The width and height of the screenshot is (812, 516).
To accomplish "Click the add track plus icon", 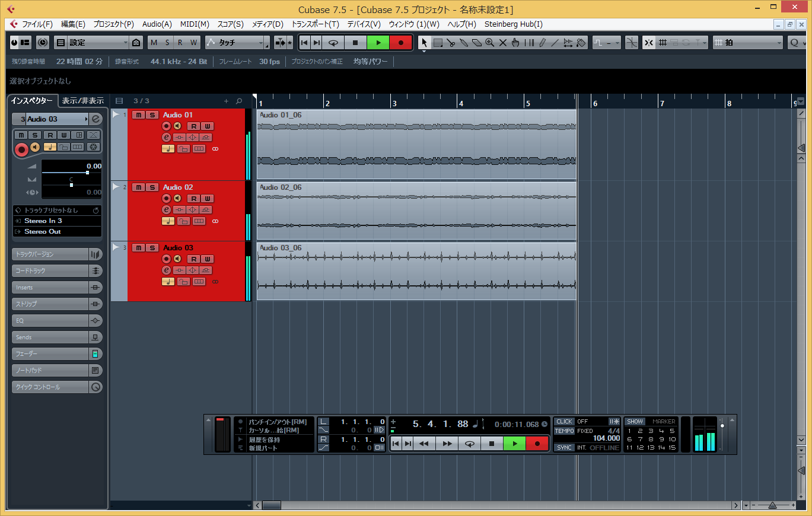I will click(226, 101).
